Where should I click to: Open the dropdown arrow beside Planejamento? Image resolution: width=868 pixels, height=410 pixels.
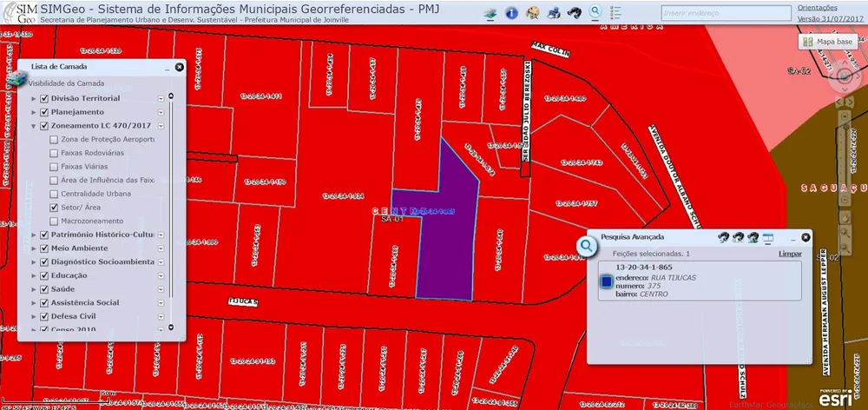click(161, 112)
